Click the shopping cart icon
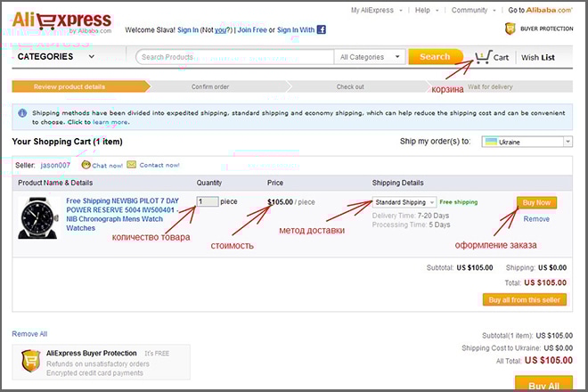Viewport: 588px width, 392px height. click(x=482, y=57)
